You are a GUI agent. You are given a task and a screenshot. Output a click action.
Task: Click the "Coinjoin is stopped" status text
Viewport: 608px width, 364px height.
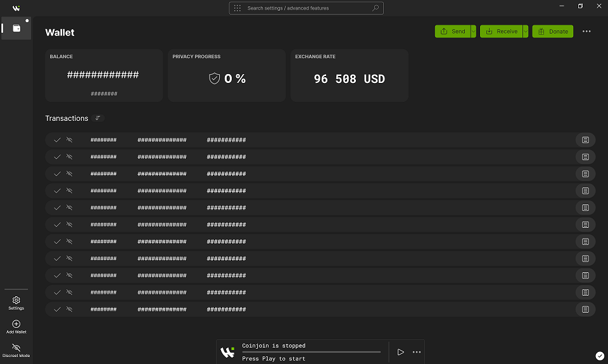click(274, 346)
